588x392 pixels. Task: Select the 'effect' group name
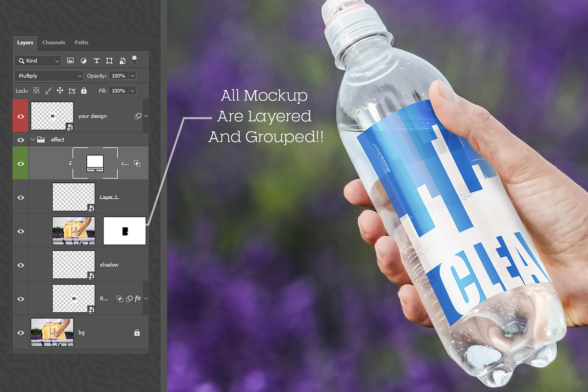coord(57,140)
